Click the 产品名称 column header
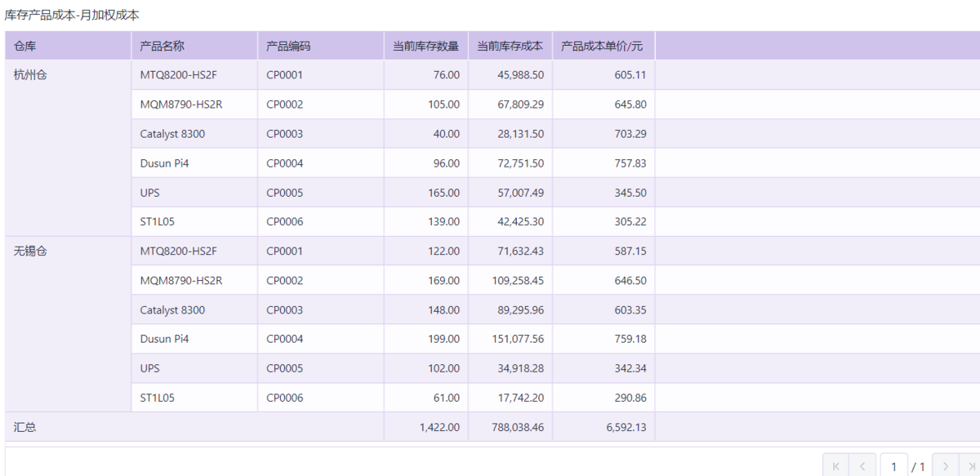This screenshot has height=476, width=980. tap(163, 46)
